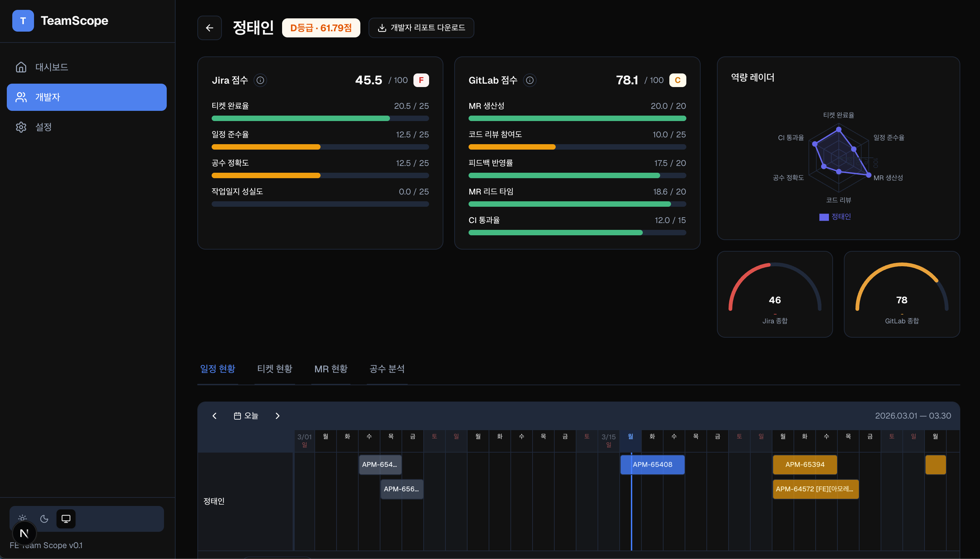Open the 대시보드 home icon in sidebar
980x559 pixels.
[x=21, y=67]
